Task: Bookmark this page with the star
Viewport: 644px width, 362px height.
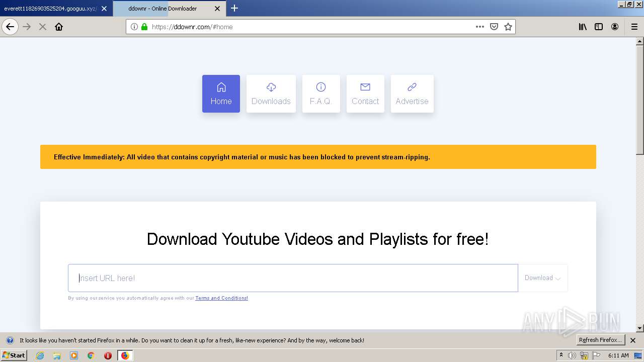Action: click(508, 27)
